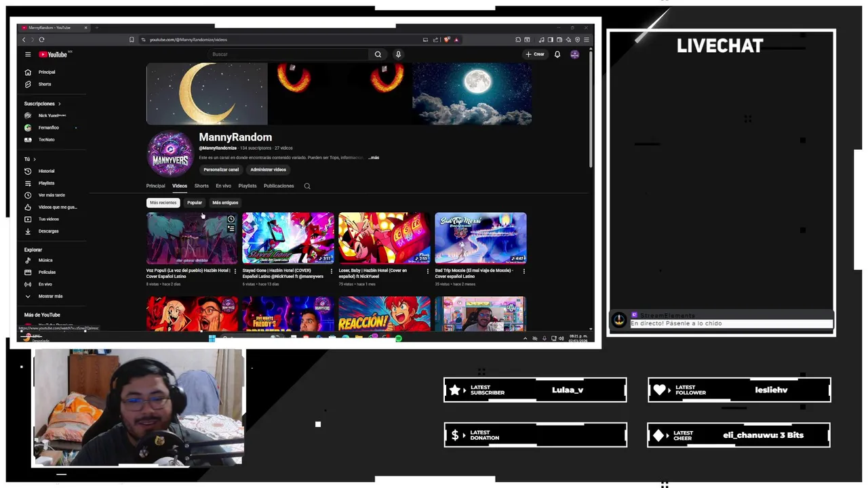
Task: Expand channel description with ...más
Action: [x=374, y=157]
